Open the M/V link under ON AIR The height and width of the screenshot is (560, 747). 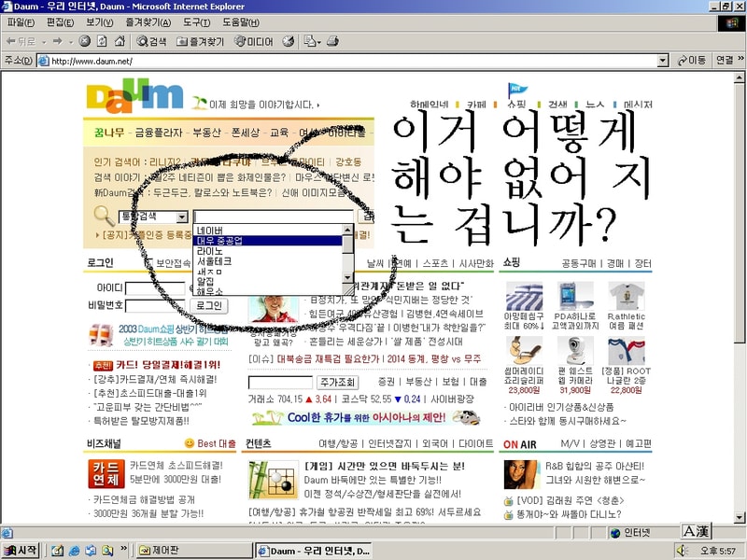pos(570,443)
